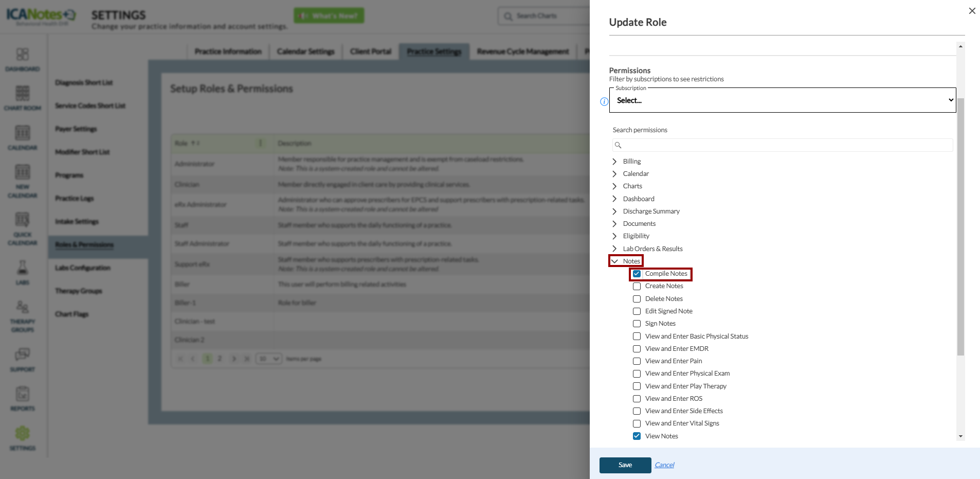Uncheck the Compile Notes checkbox
The width and height of the screenshot is (980, 479).
point(637,274)
